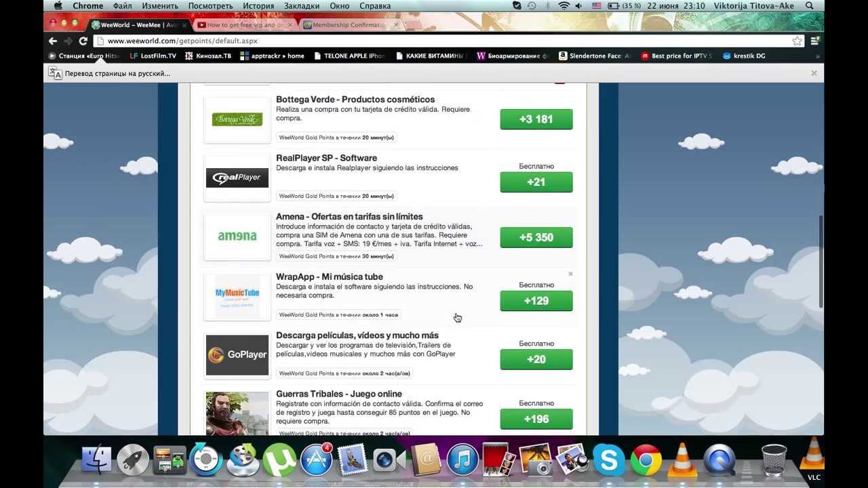868x488 pixels.
Task: Open Mail from the dock
Action: pyautogui.click(x=353, y=460)
